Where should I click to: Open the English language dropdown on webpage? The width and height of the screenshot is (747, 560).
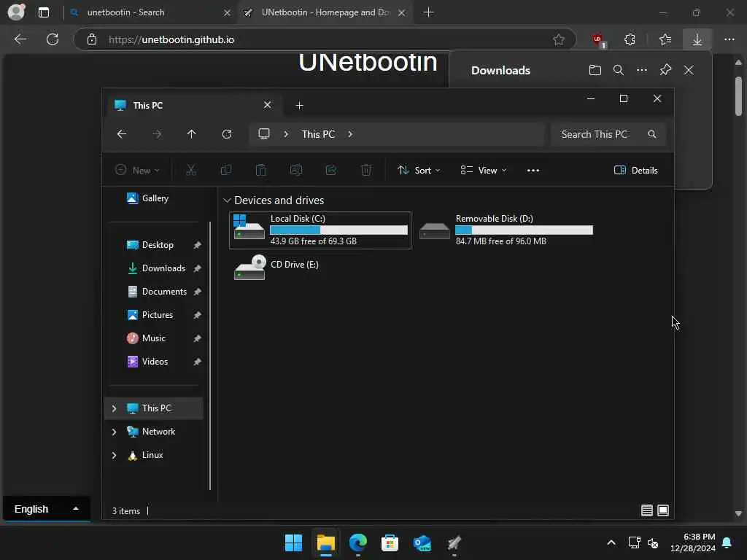pyautogui.click(x=46, y=509)
